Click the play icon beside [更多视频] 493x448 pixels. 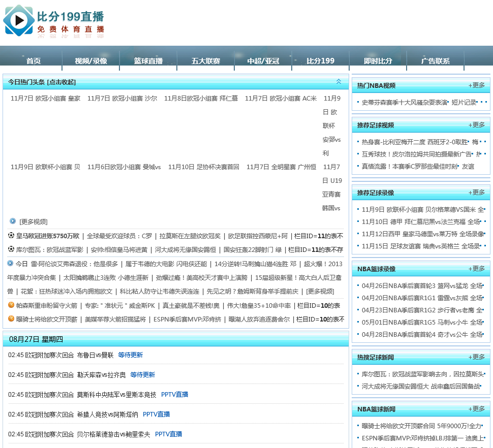point(13,221)
